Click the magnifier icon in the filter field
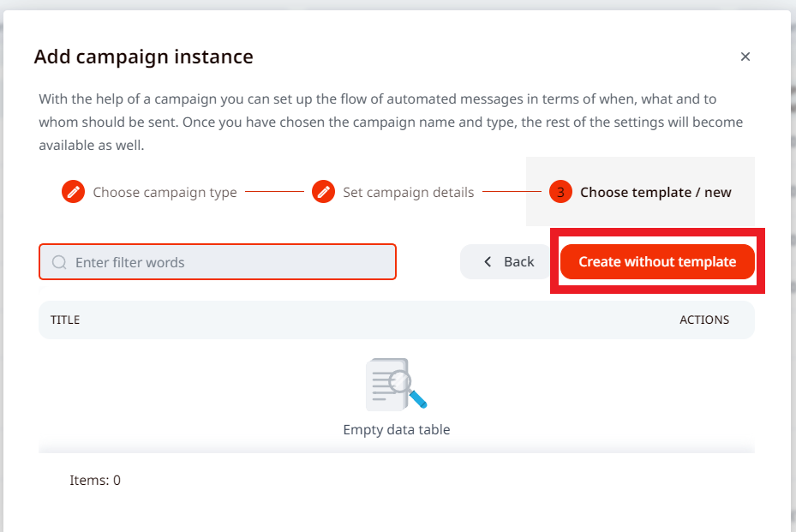Image resolution: width=796 pixels, height=532 pixels. 59,262
